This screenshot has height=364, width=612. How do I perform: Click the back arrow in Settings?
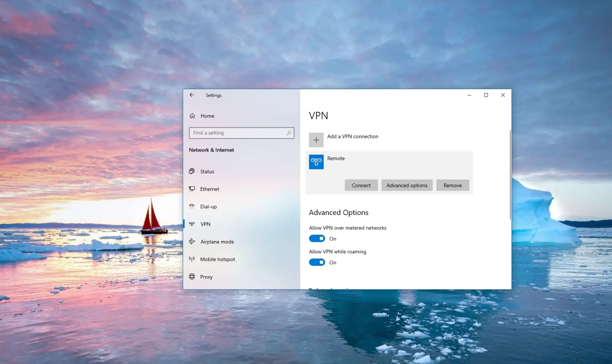192,95
